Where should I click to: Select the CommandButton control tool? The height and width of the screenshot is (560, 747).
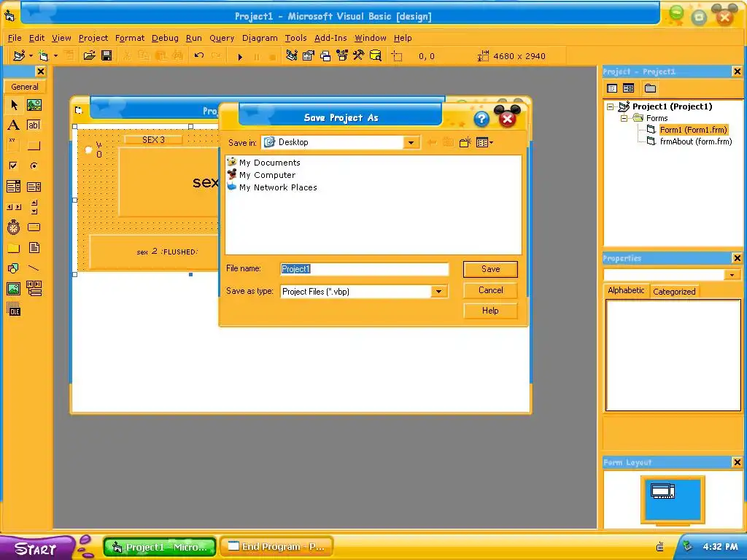tap(34, 145)
